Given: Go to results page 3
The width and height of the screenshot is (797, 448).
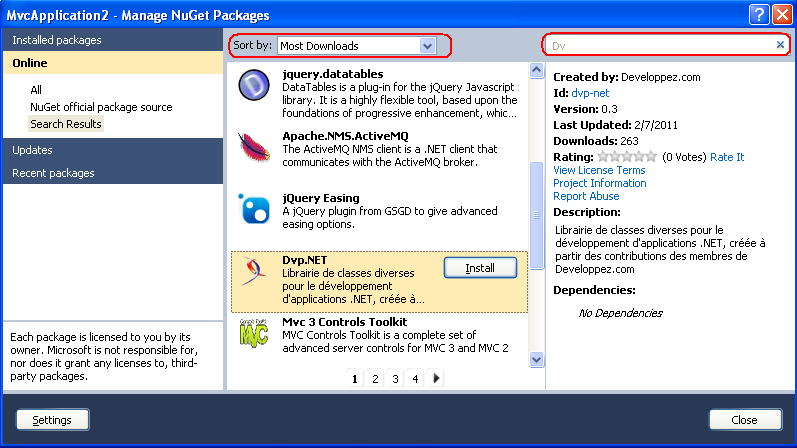Looking at the screenshot, I should point(395,379).
